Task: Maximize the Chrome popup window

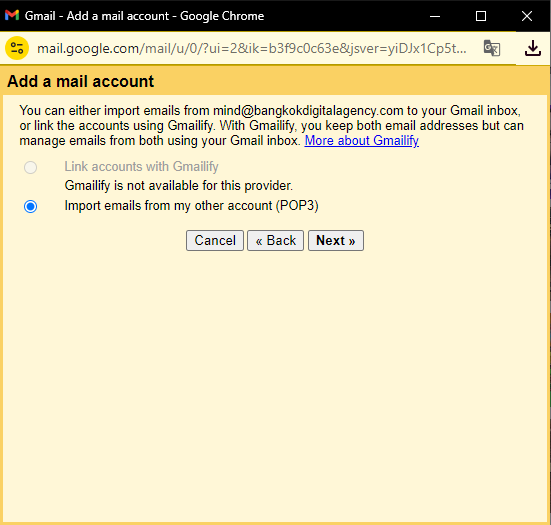Action: pyautogui.click(x=481, y=16)
